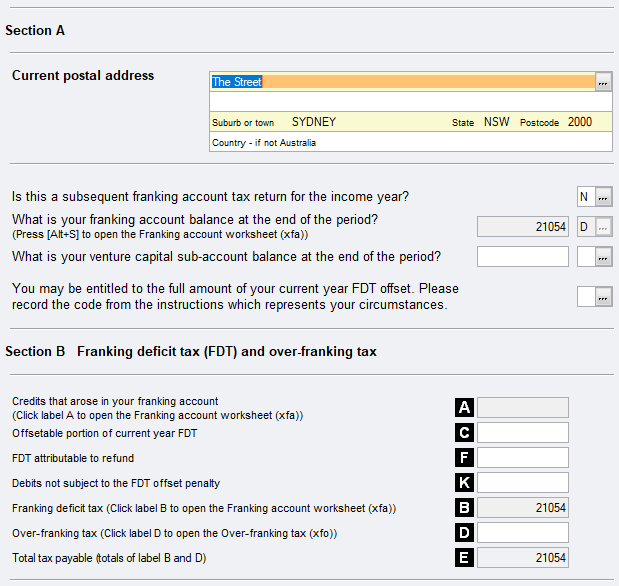Open the venture capital sub-account code selector
The height and width of the screenshot is (586, 619).
[603, 257]
